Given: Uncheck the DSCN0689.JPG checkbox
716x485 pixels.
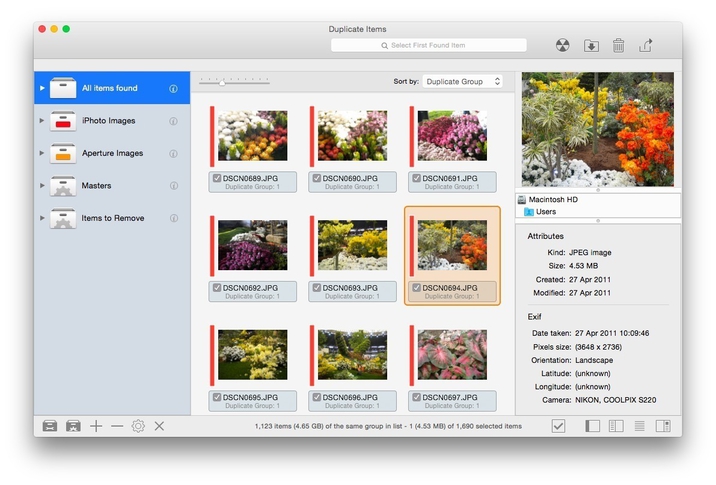Looking at the screenshot, I should point(217,179).
